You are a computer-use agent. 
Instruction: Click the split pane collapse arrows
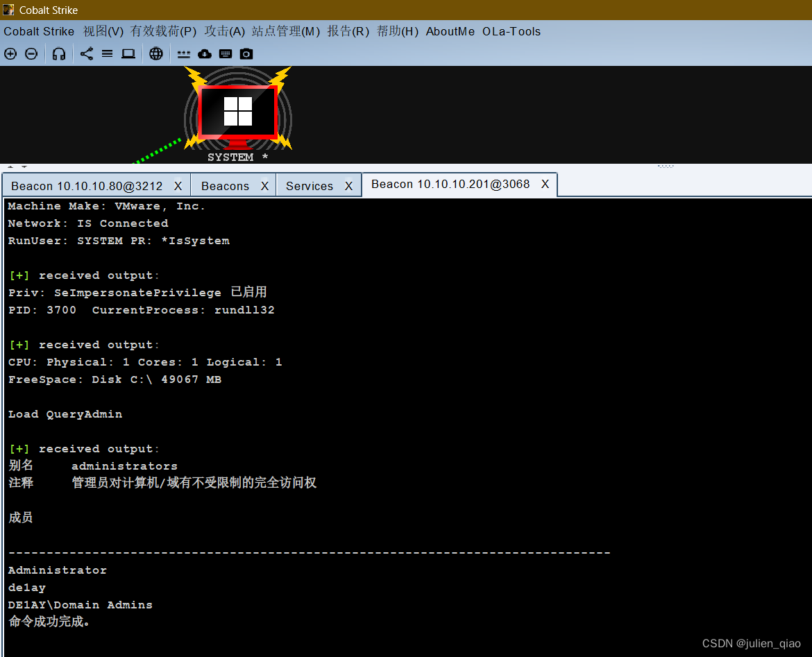tap(17, 167)
